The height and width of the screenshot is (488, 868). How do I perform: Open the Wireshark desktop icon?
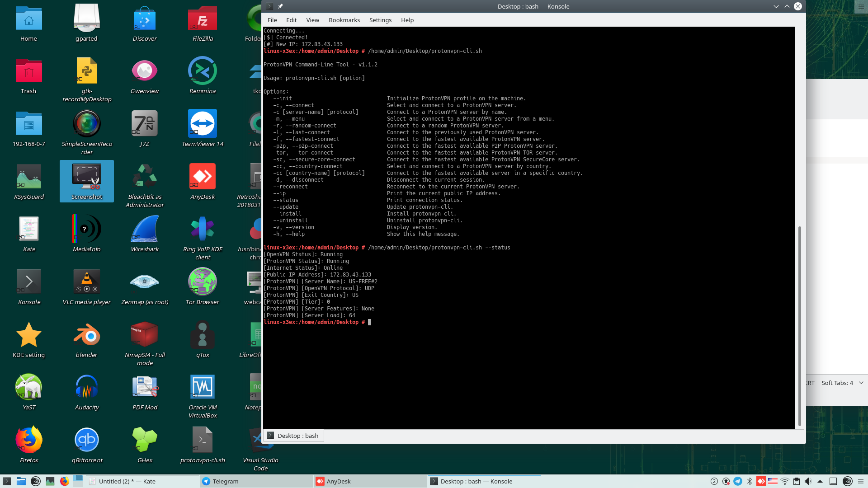point(145,229)
